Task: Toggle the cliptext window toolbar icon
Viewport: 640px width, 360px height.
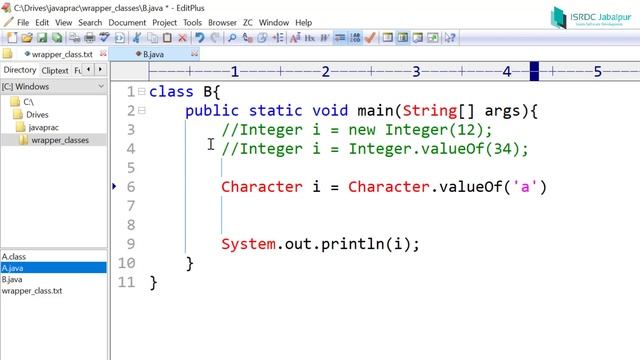Action: point(402,38)
